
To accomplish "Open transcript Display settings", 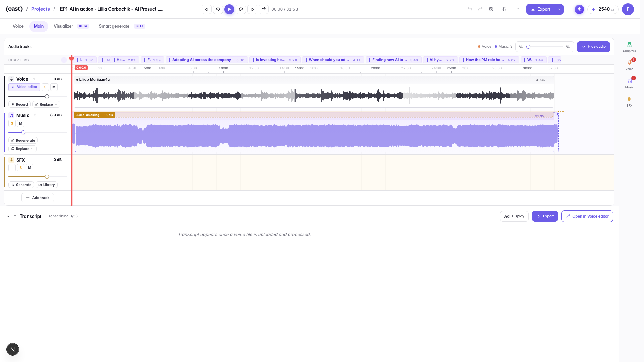I will [514, 216].
